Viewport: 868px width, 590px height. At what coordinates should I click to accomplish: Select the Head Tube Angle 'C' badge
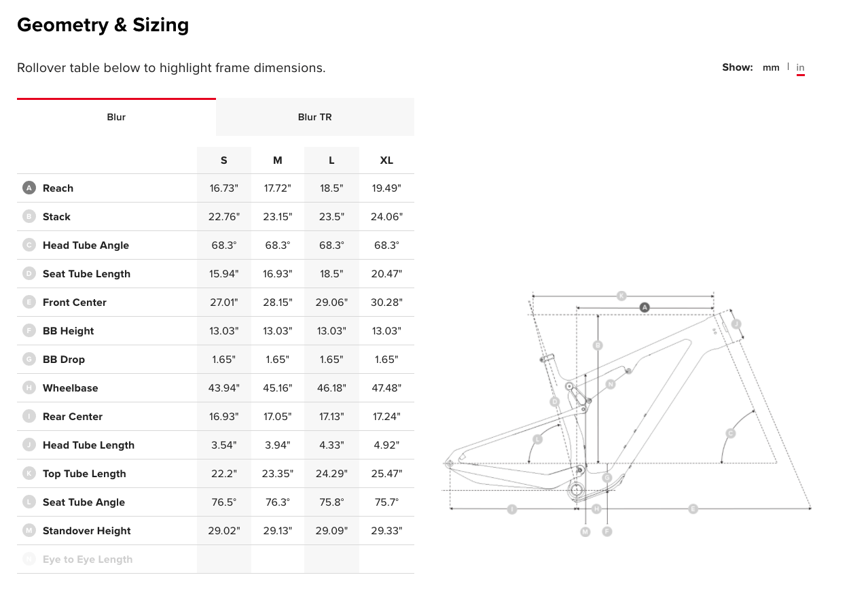(29, 245)
